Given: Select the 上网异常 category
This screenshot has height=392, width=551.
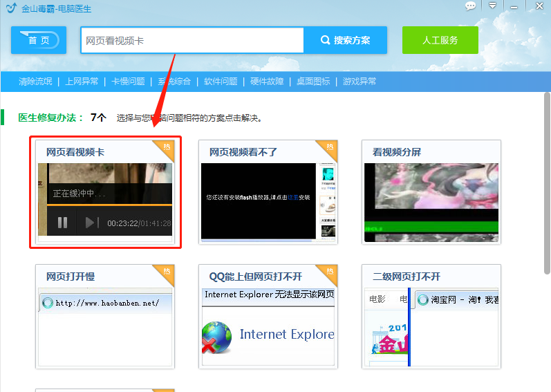Looking at the screenshot, I should pos(82,82).
